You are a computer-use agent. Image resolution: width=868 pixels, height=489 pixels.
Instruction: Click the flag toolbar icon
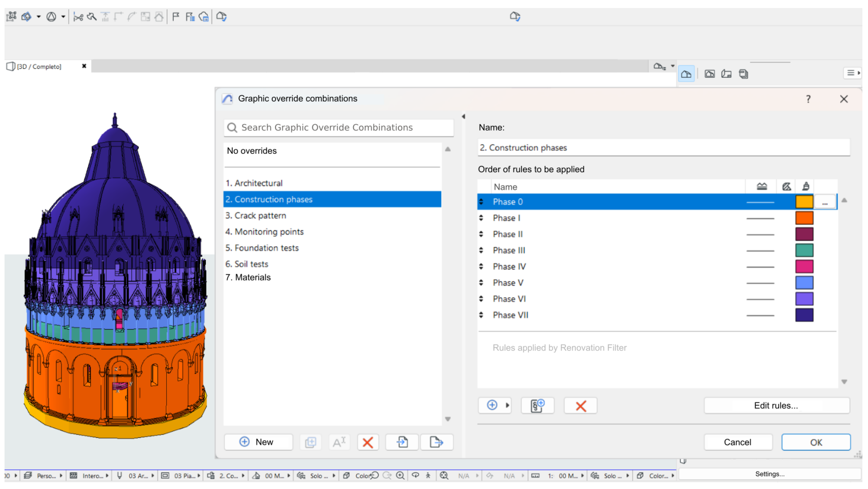tap(176, 17)
